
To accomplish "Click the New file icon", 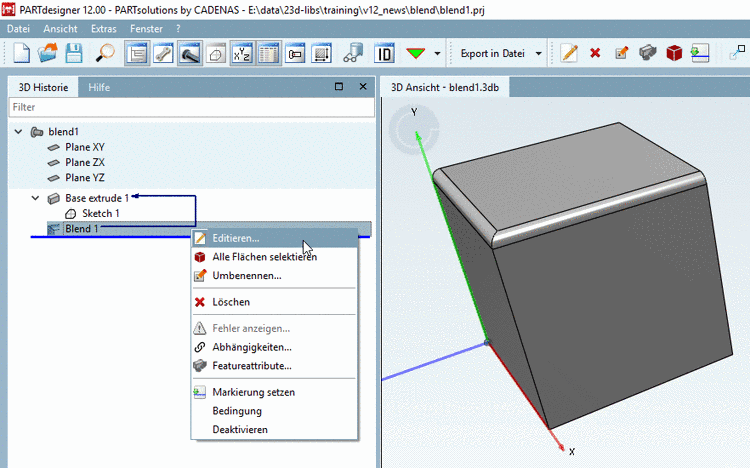I will coord(20,53).
